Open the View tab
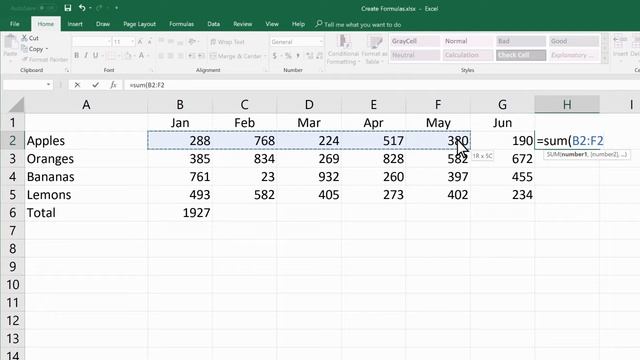Image resolution: width=640 pixels, height=360 pixels. tap(272, 24)
